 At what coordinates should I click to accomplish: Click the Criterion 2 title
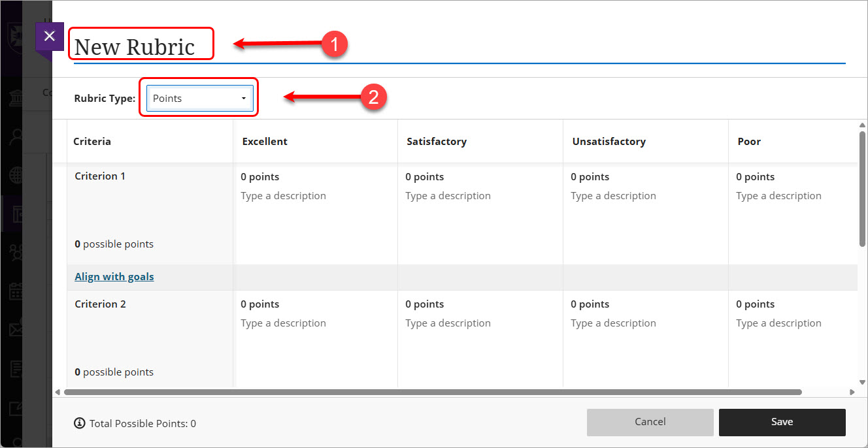tap(100, 304)
